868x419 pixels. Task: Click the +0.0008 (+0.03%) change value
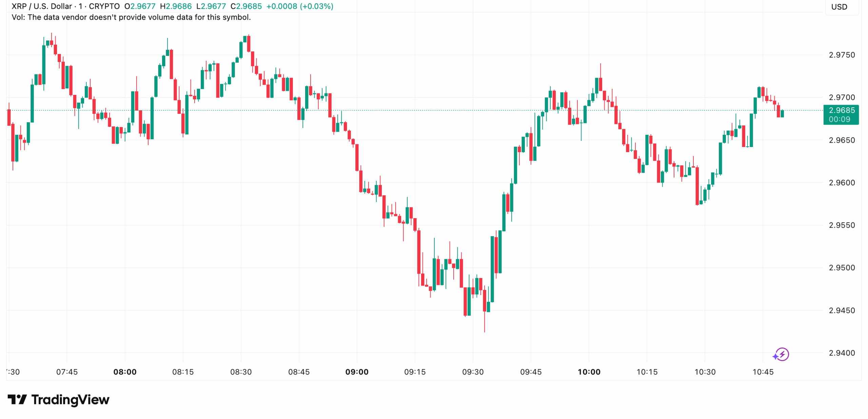[x=300, y=6]
